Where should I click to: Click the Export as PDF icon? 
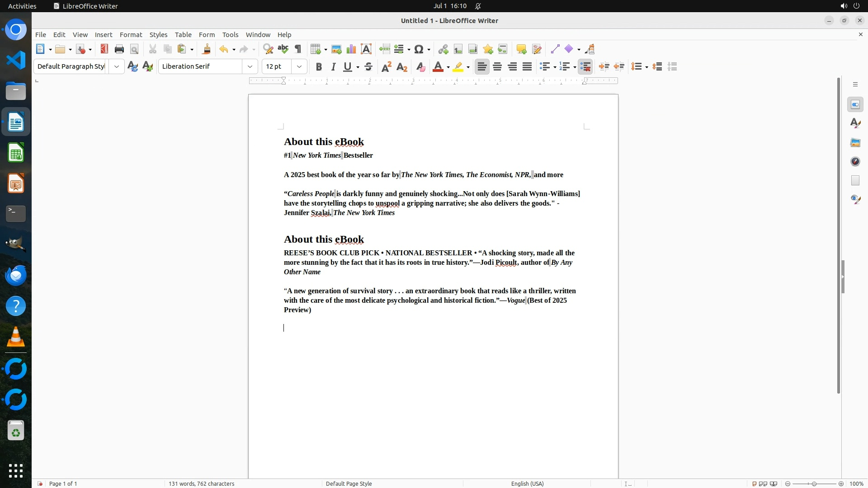[x=104, y=49]
